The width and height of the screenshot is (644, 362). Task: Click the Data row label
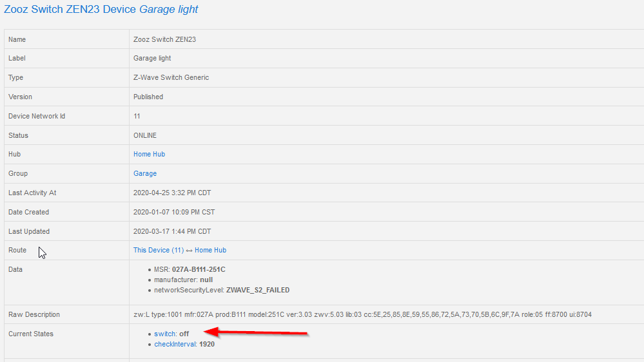coord(15,270)
